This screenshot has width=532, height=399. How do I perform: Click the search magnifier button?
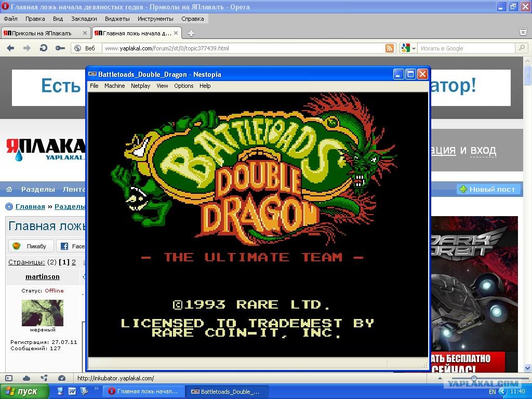coord(522,48)
